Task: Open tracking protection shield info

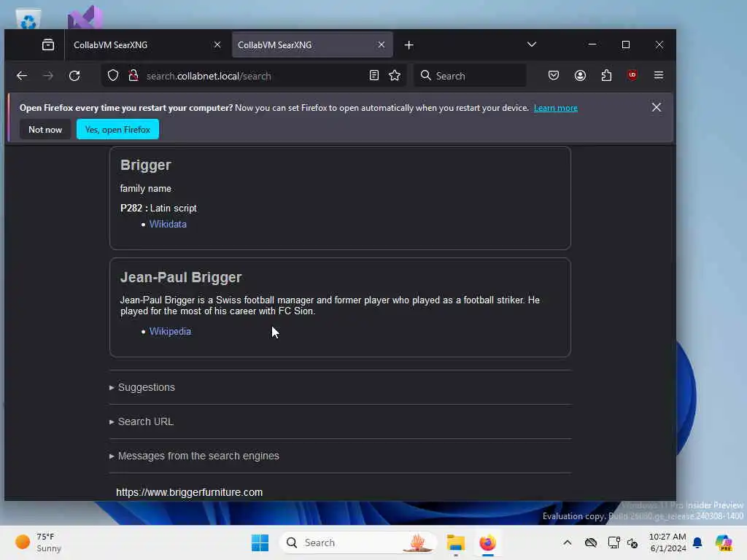Action: click(113, 75)
